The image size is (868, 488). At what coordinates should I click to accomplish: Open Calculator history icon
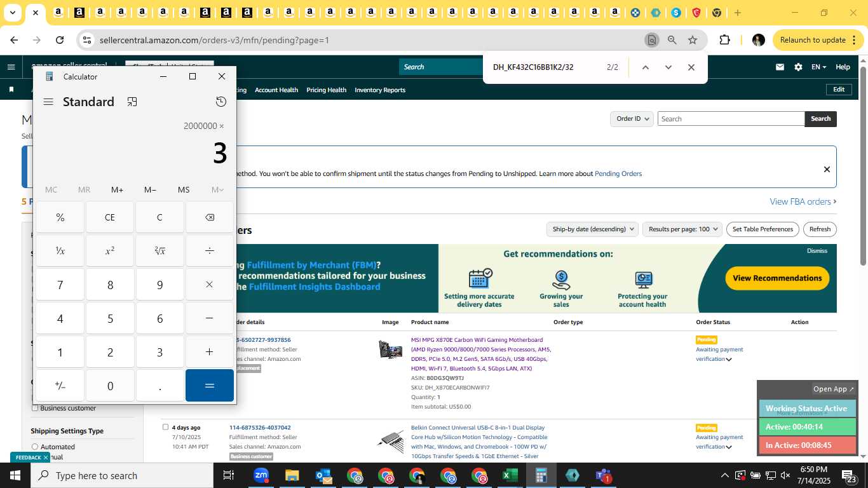(x=220, y=102)
